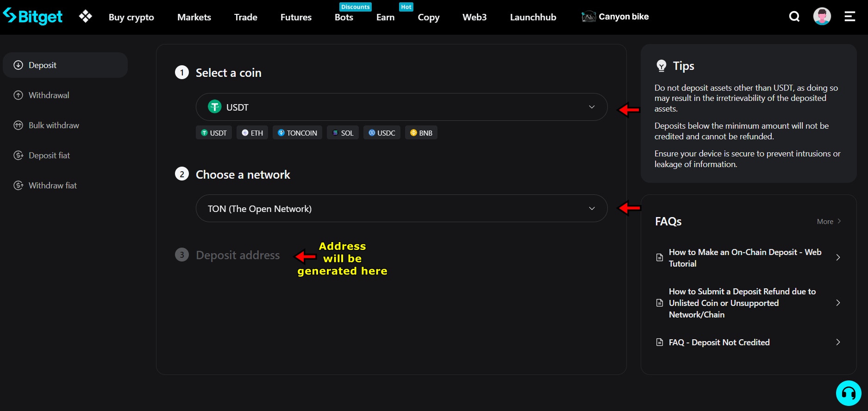Select the SOL quick coin chip
Screen dimensions: 868x411
[x=343, y=133]
